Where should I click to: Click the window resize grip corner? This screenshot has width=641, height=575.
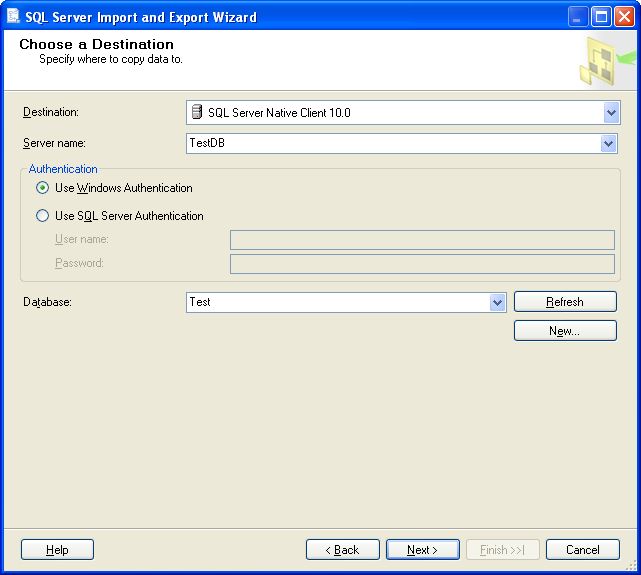pyautogui.click(x=632, y=565)
